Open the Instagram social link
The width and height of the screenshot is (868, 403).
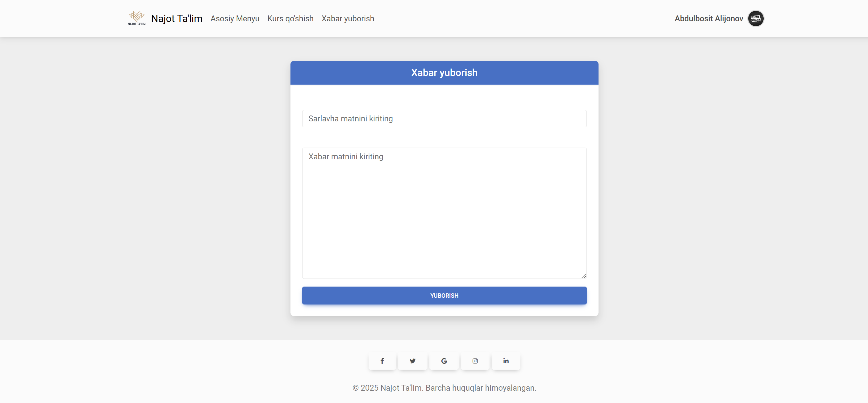tap(475, 361)
